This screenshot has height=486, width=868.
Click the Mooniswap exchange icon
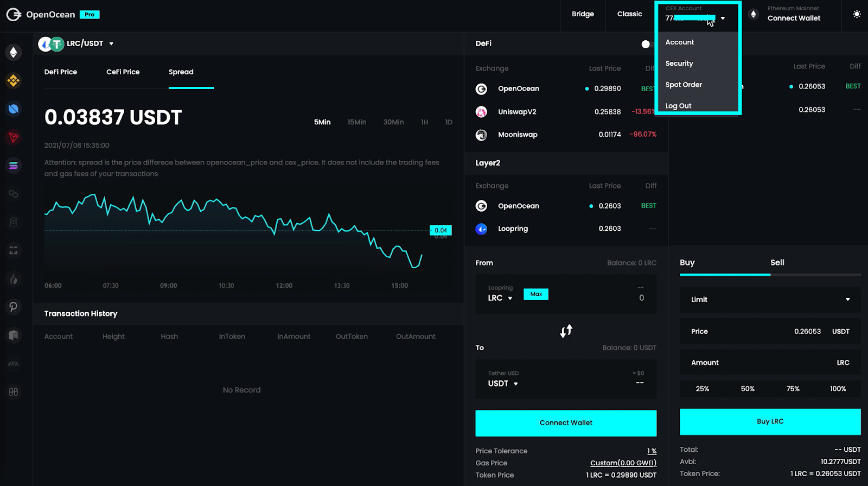(481, 135)
